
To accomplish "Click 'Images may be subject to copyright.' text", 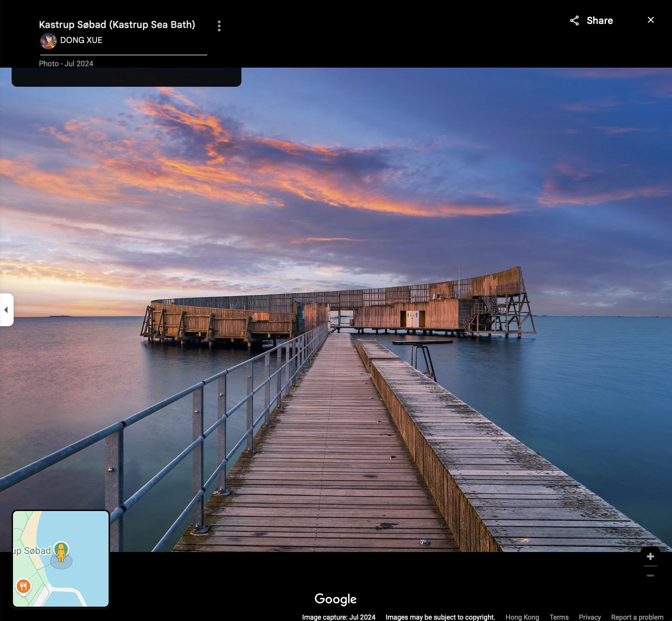I will click(440, 617).
